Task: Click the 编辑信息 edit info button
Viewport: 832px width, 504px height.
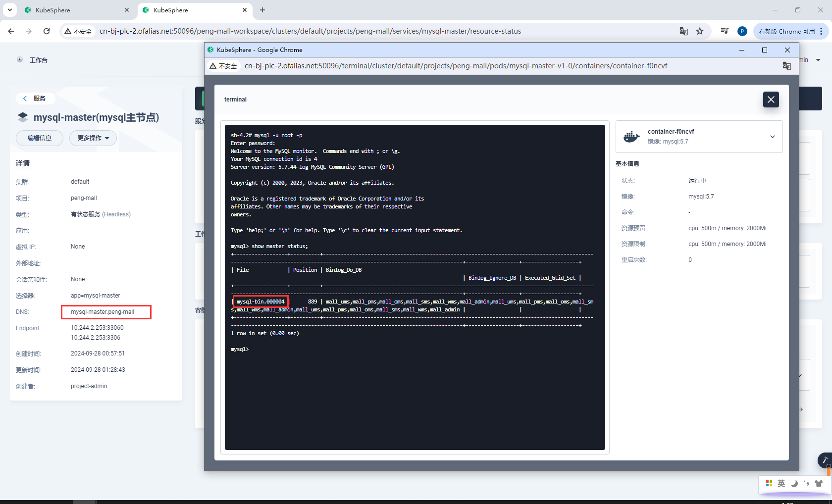Action: pyautogui.click(x=40, y=138)
